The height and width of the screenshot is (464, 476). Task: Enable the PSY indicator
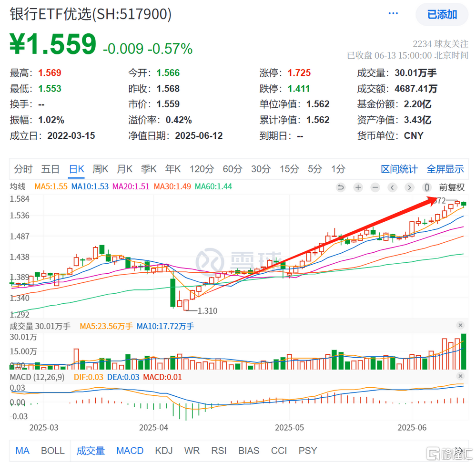[x=308, y=451]
